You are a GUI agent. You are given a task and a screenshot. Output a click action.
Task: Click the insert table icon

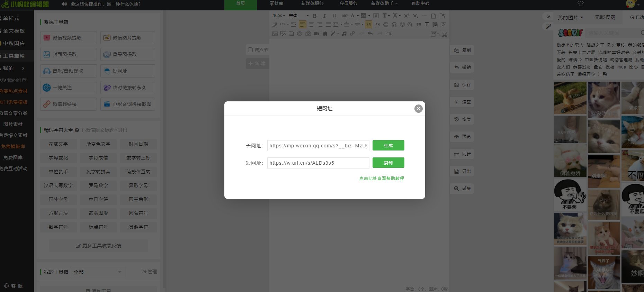tap(427, 25)
